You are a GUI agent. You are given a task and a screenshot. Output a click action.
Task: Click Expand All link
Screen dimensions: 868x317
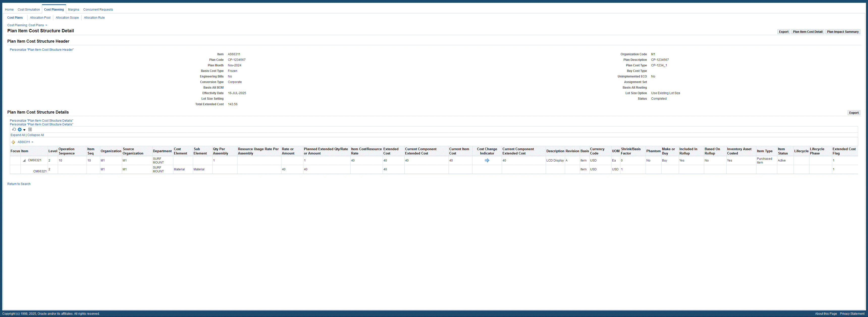point(17,135)
